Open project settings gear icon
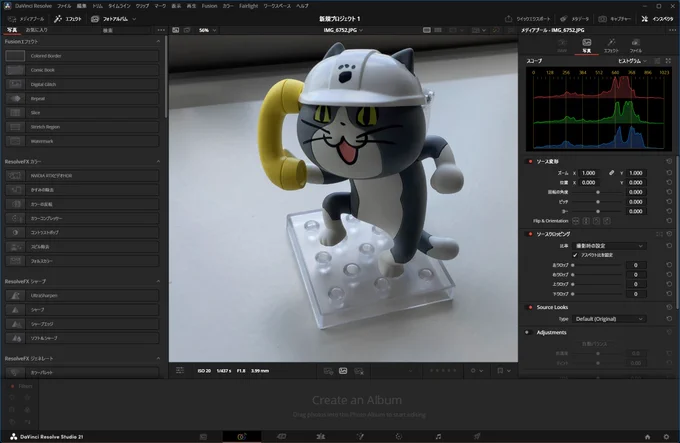680x443 pixels. tap(667, 436)
